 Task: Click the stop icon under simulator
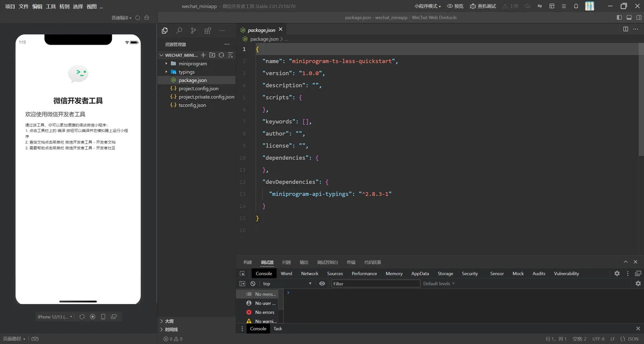93,317
